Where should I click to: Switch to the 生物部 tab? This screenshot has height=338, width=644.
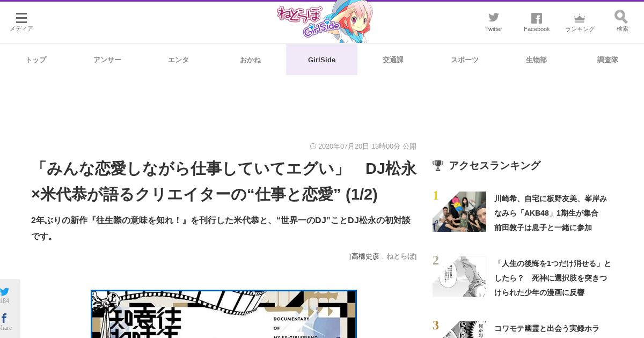pyautogui.click(x=536, y=60)
